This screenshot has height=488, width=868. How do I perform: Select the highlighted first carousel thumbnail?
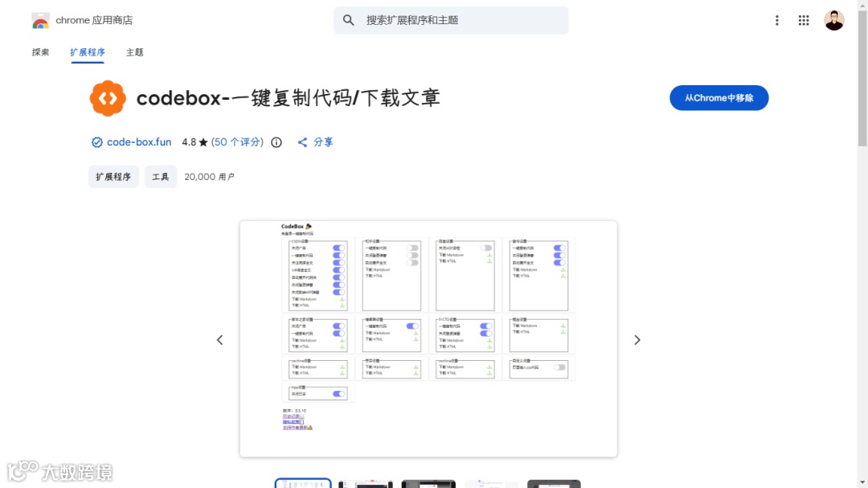point(303,483)
